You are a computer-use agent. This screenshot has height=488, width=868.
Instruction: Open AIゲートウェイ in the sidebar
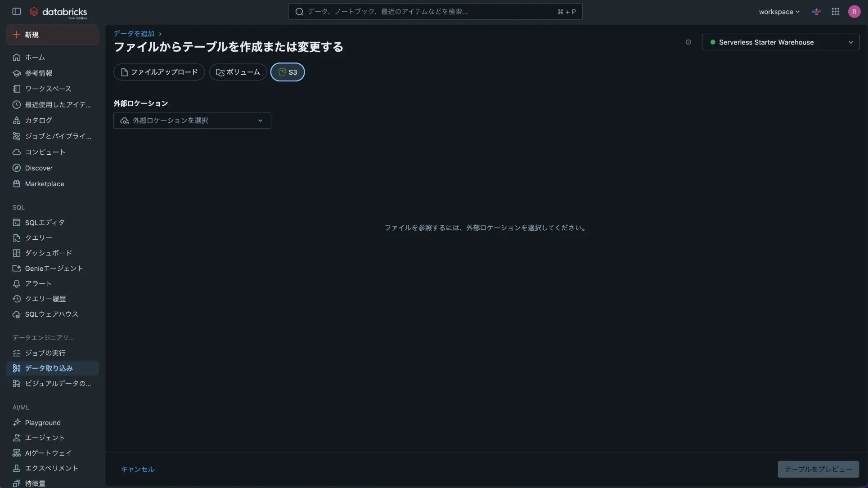[53, 453]
